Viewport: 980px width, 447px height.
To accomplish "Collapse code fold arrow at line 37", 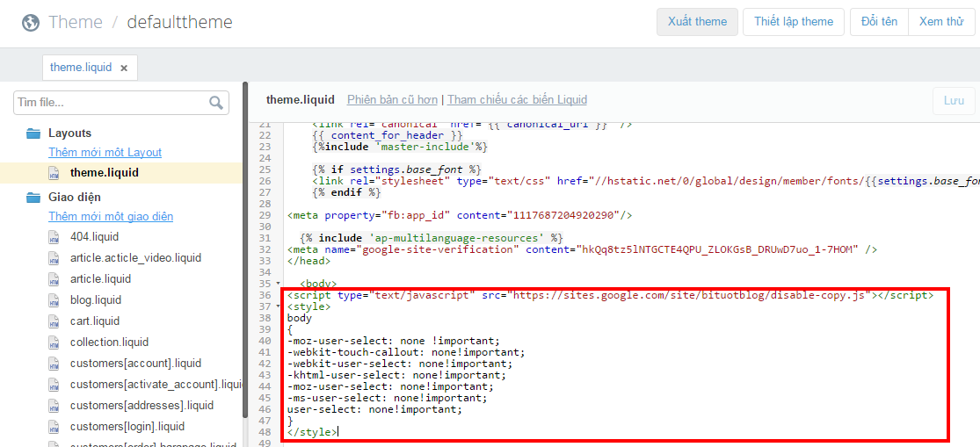I will (x=278, y=306).
